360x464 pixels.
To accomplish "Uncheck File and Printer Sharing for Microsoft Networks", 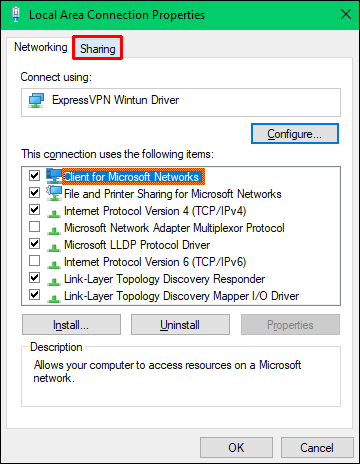I will 35,192.
